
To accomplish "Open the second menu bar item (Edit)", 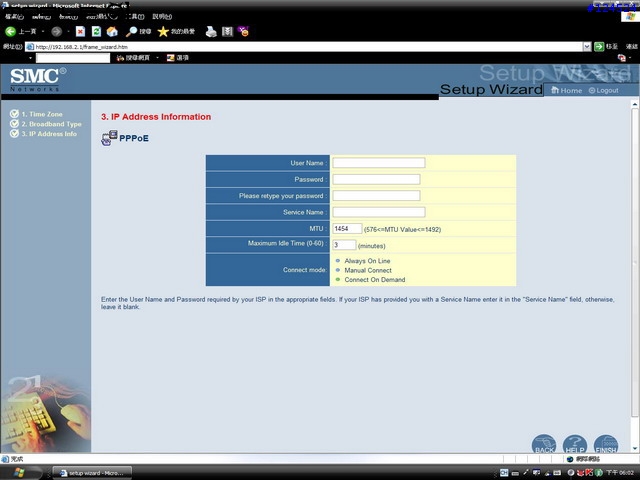I will (41, 16).
